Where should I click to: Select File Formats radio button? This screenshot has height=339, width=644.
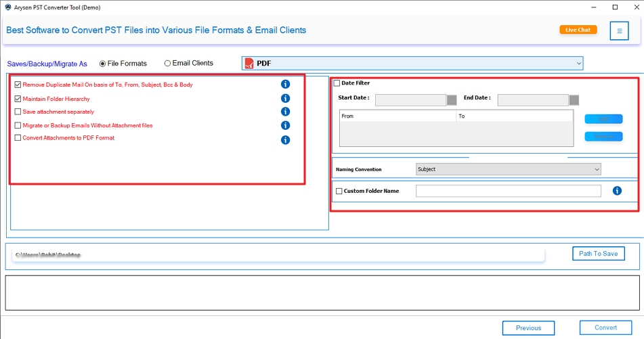[x=102, y=64]
